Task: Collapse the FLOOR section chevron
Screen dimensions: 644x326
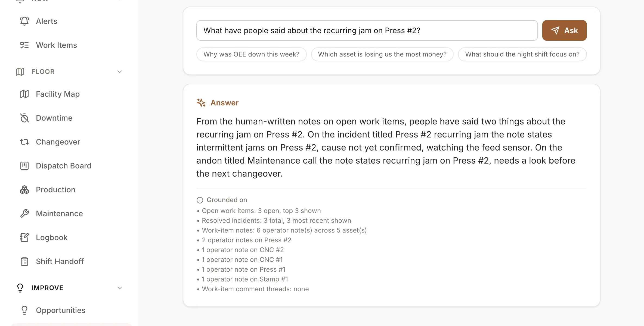Action: point(120,72)
